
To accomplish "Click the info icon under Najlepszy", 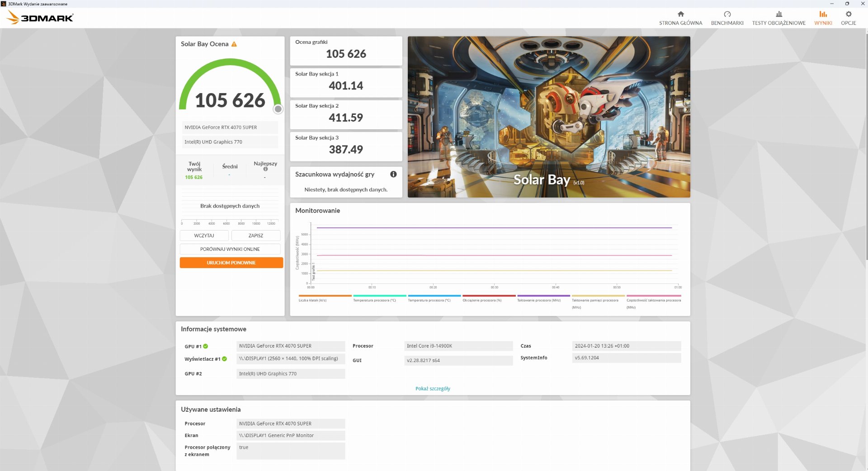I will [265, 169].
